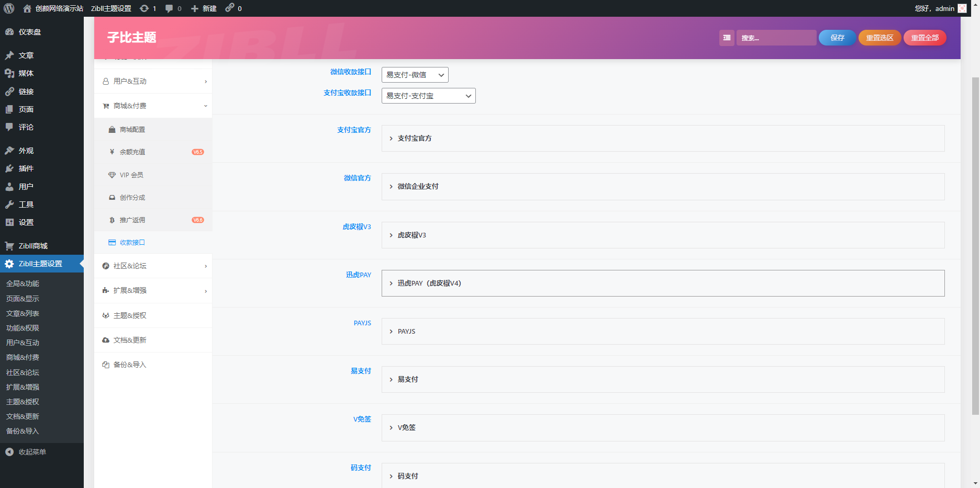Image resolution: width=980 pixels, height=488 pixels.
Task: Select 商城配置 tab with bag icon
Action: 153,129
